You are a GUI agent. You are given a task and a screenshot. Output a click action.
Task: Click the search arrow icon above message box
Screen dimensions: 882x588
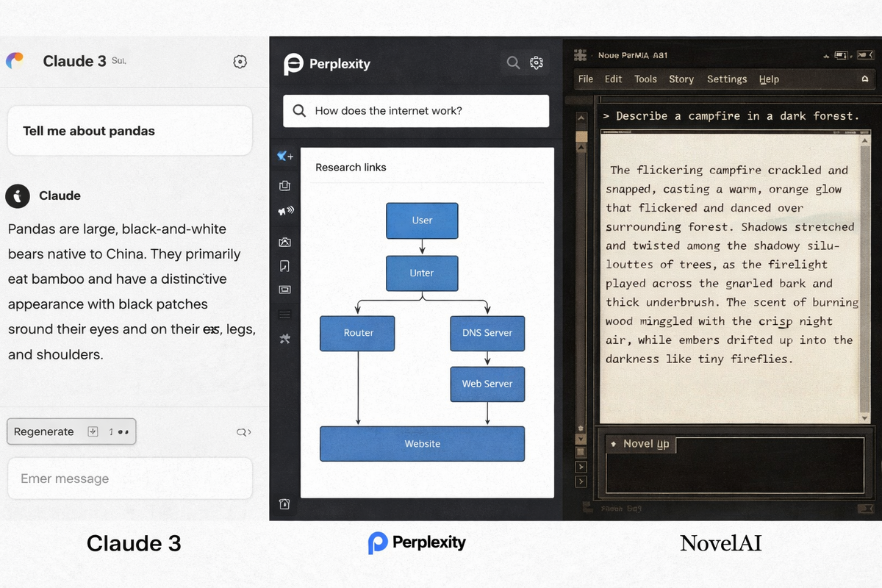coord(243,432)
